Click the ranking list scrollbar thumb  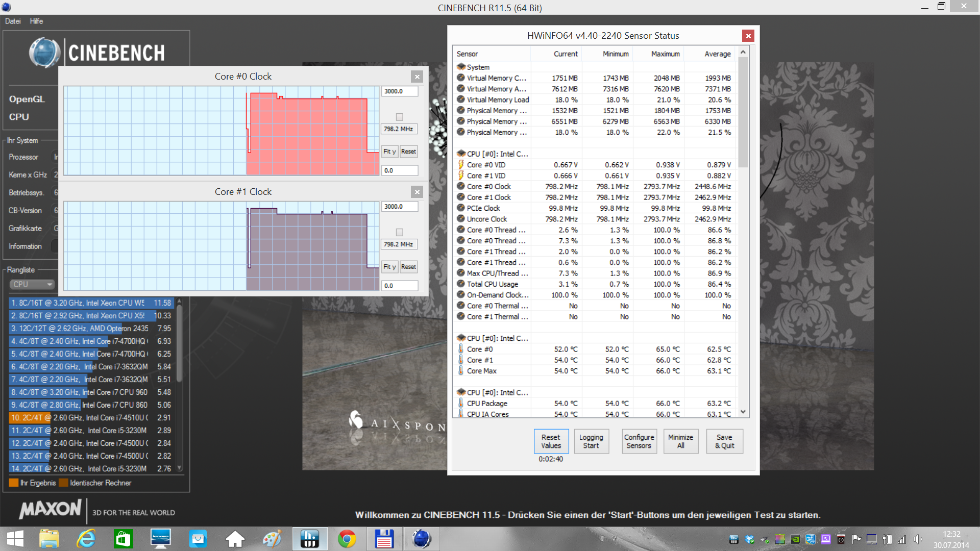(179, 343)
